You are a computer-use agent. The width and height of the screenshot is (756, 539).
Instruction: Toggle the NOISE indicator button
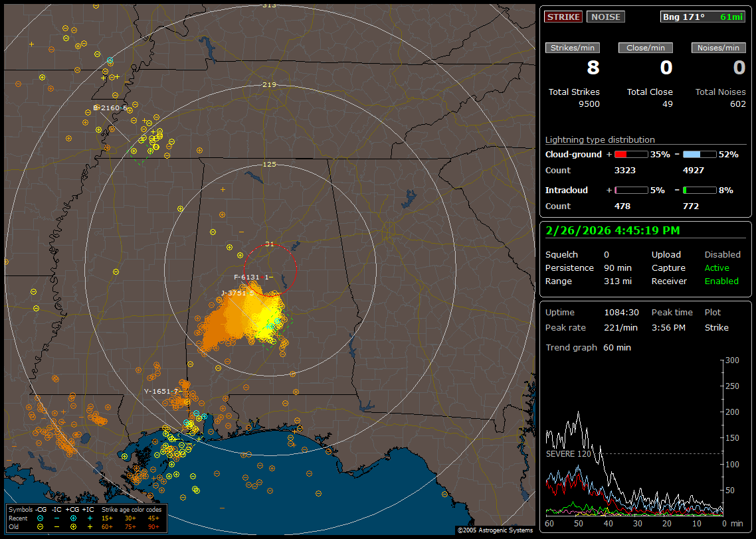click(605, 17)
